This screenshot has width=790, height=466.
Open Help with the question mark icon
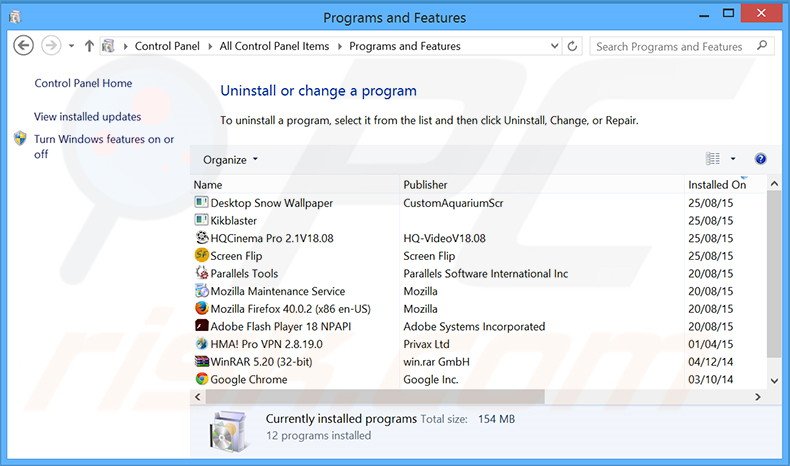[x=760, y=159]
